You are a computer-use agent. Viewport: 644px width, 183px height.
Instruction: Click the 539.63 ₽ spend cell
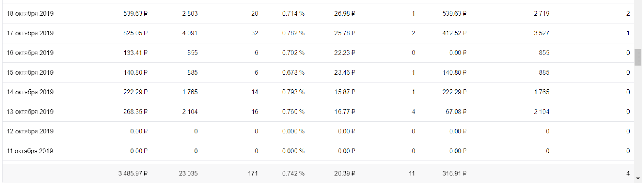pyautogui.click(x=135, y=14)
